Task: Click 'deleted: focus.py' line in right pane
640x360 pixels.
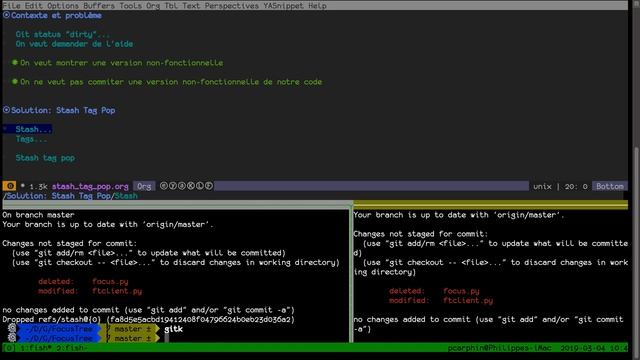Action: coord(434,291)
